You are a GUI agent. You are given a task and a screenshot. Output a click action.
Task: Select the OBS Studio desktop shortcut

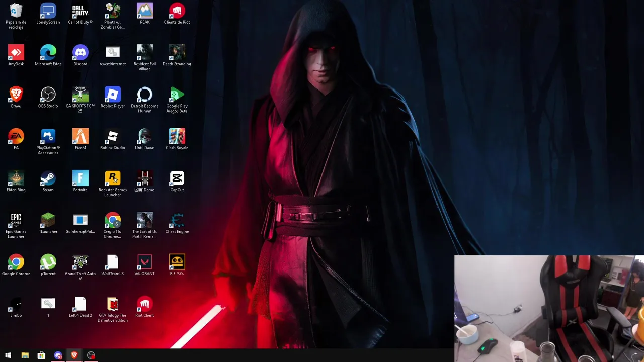(x=48, y=94)
